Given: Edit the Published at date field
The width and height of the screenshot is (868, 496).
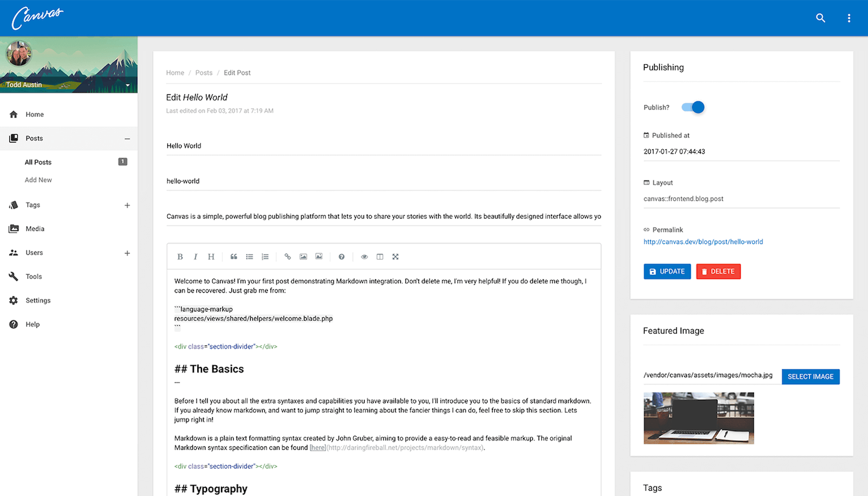Looking at the screenshot, I should click(741, 152).
